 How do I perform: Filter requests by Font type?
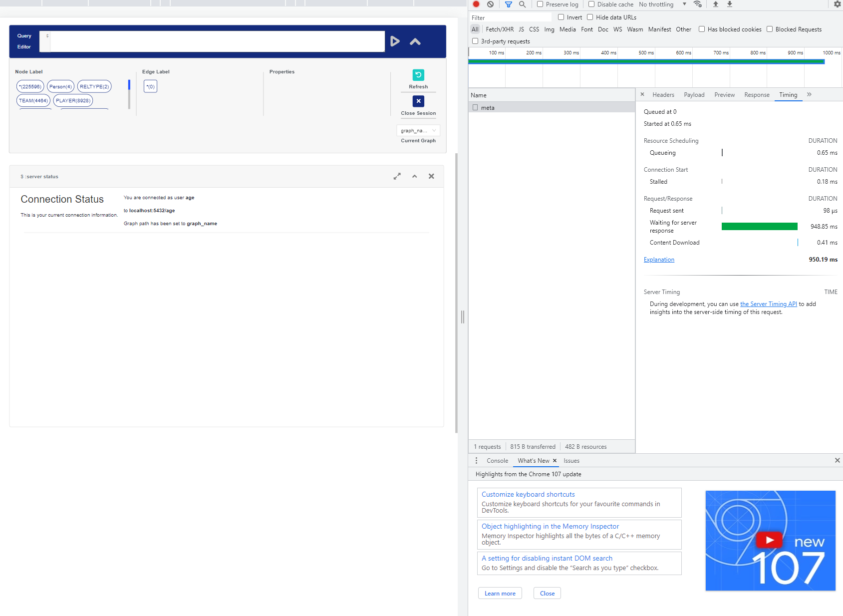tap(587, 29)
